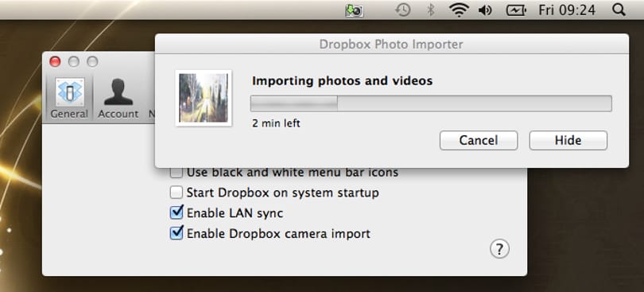Uncheck Enable Dropbox camera import
The width and height of the screenshot is (644, 292).
tap(177, 233)
